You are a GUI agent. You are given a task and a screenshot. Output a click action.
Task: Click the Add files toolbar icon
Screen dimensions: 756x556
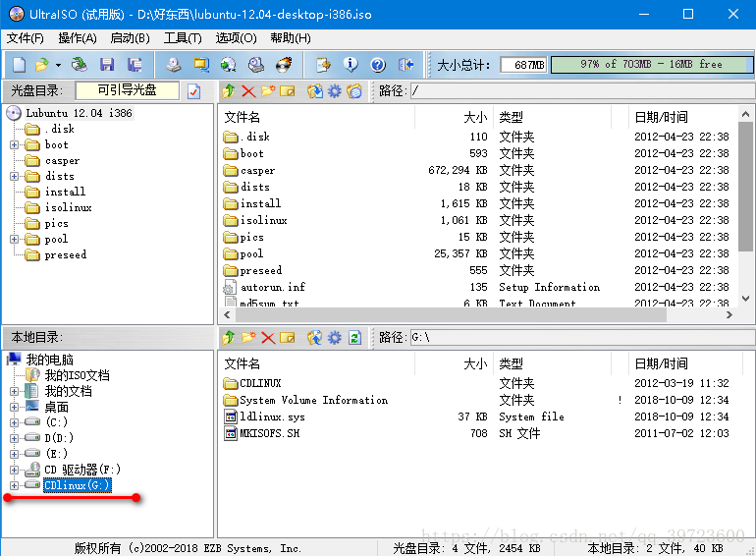[323, 65]
